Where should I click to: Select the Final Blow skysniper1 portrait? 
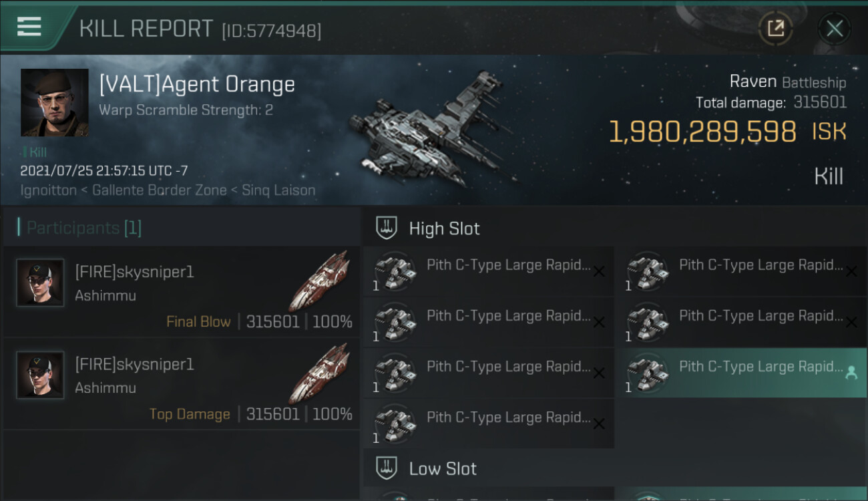tap(40, 283)
